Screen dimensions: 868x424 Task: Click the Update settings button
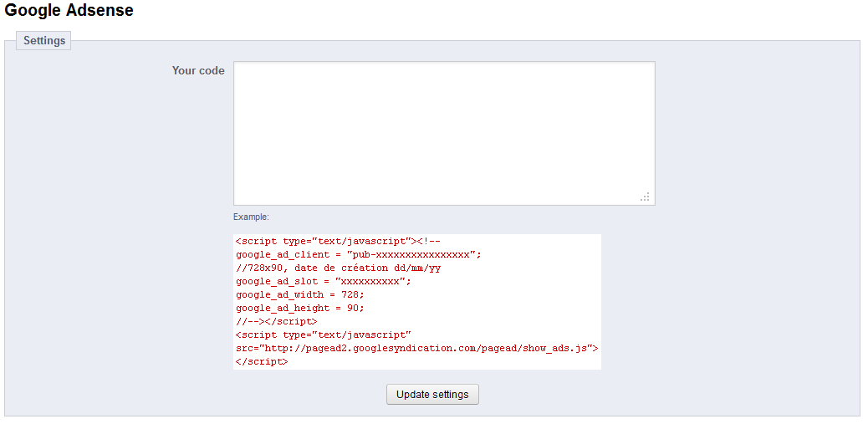click(432, 395)
